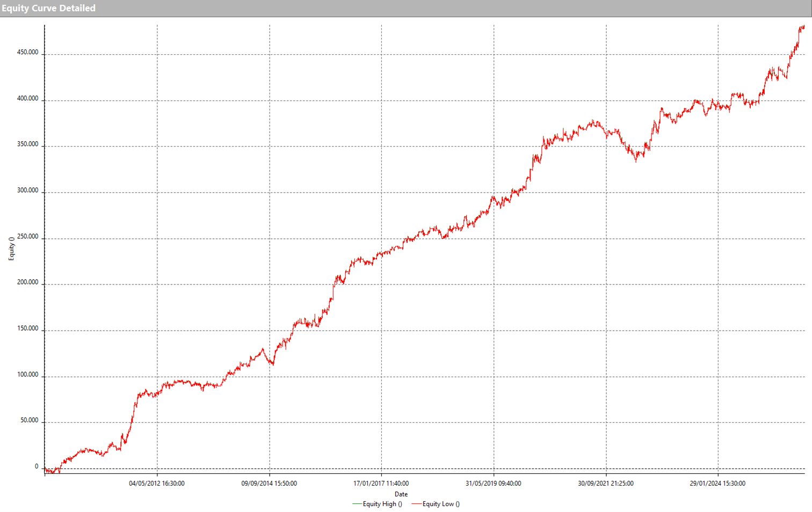This screenshot has width=812, height=512.
Task: Click the 31/05/2019 09:40:00 date label
Action: tap(493, 484)
